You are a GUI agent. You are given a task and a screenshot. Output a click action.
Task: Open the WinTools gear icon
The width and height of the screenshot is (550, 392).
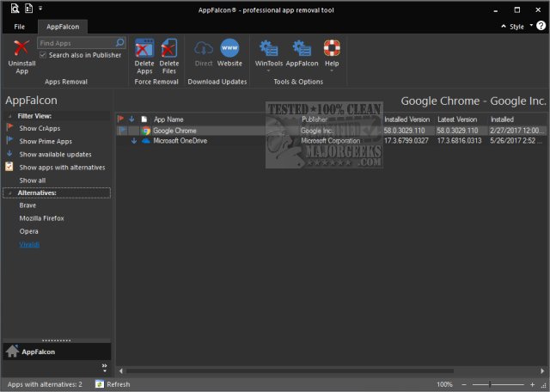[269, 48]
